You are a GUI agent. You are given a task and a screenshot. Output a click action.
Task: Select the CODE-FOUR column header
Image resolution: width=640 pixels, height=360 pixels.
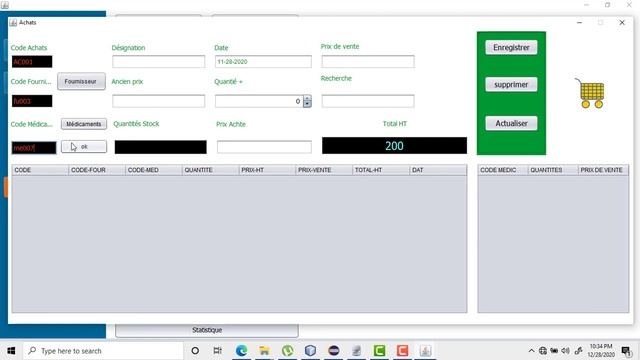pos(97,170)
